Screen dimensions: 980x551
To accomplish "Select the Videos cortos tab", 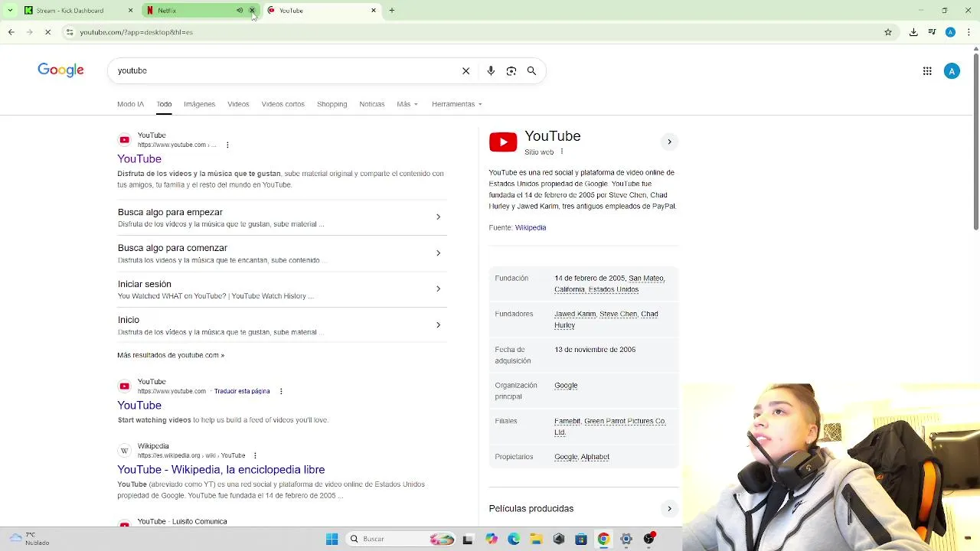I will pos(283,104).
